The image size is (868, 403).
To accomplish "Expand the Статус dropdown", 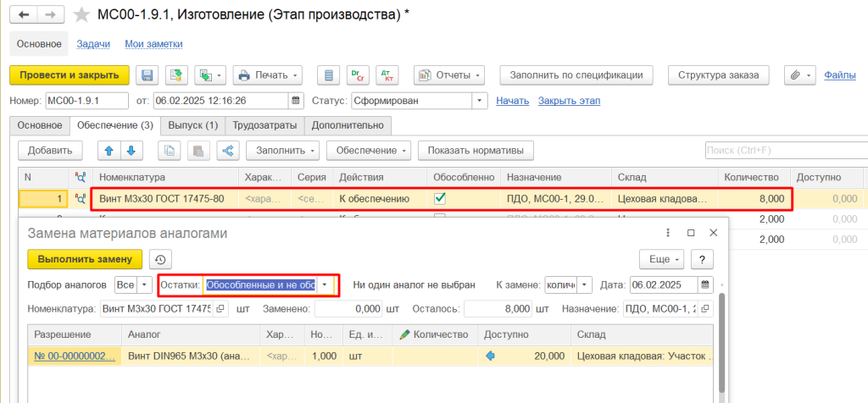I will pyautogui.click(x=479, y=101).
